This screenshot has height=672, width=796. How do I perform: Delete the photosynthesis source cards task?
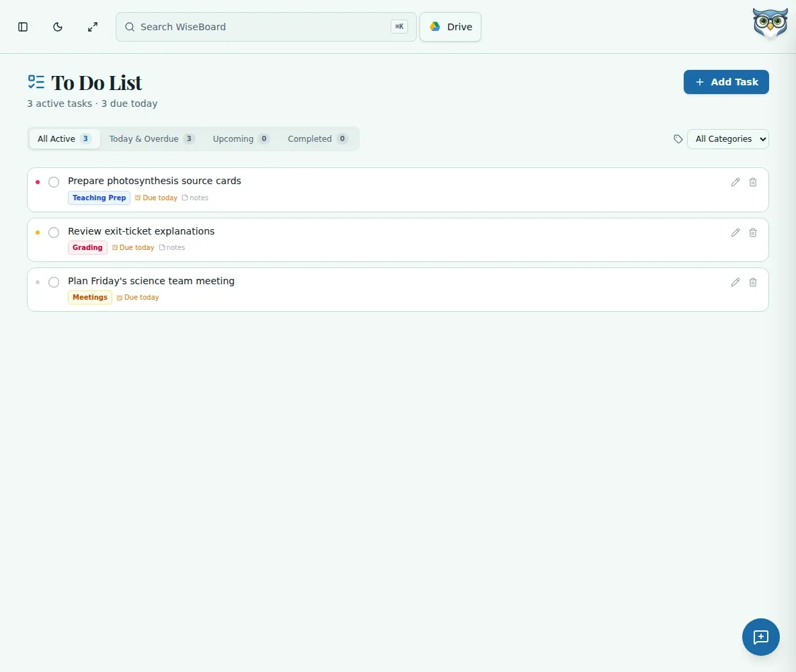pyautogui.click(x=753, y=182)
